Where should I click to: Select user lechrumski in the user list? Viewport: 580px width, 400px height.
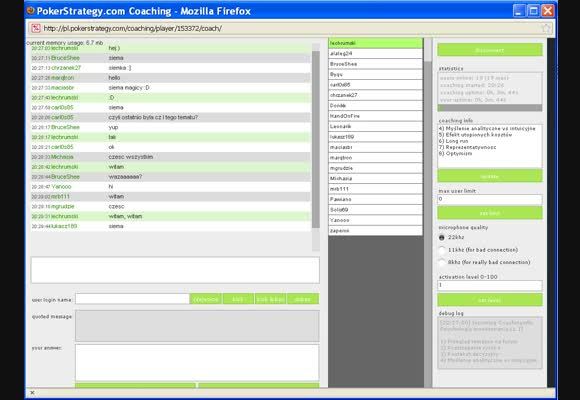pos(375,43)
